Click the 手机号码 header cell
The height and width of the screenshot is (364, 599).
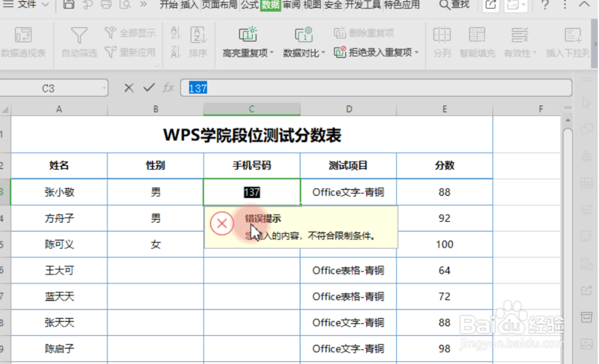(252, 165)
